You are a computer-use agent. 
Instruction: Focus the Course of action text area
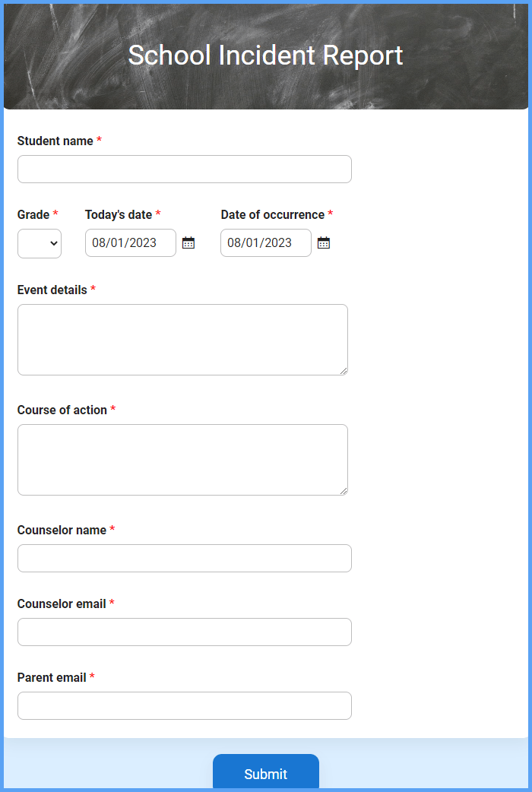[183, 460]
